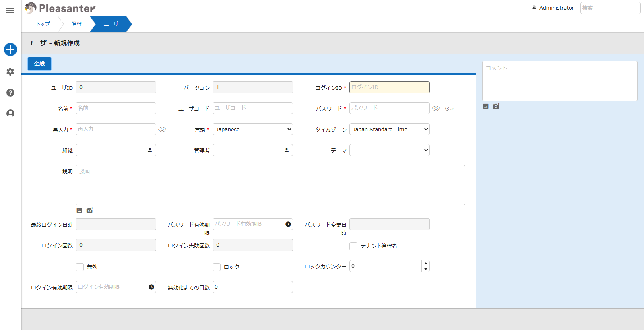The image size is (644, 330).
Task: Focus the 検索 search box
Action: click(610, 8)
